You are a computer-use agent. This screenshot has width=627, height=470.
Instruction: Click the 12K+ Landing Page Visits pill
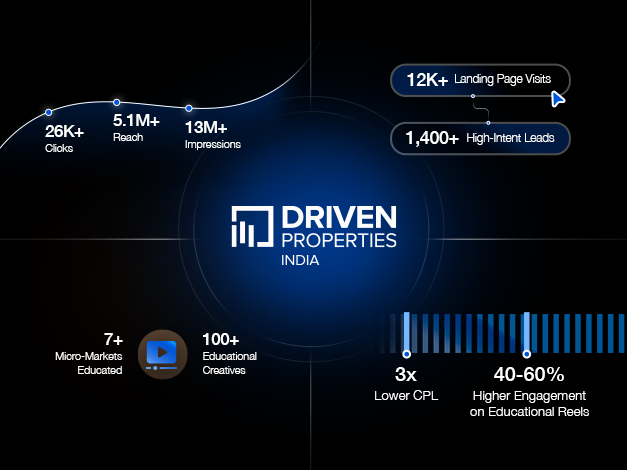(x=480, y=79)
